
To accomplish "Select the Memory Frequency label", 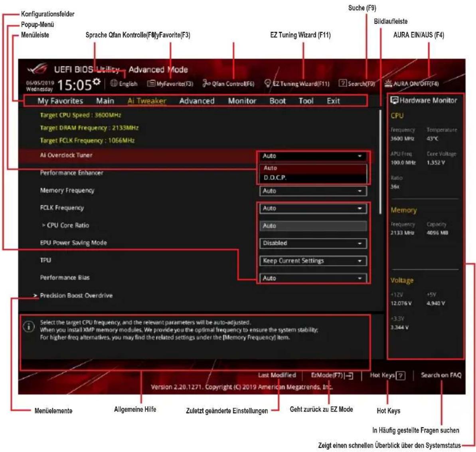I will click(67, 190).
